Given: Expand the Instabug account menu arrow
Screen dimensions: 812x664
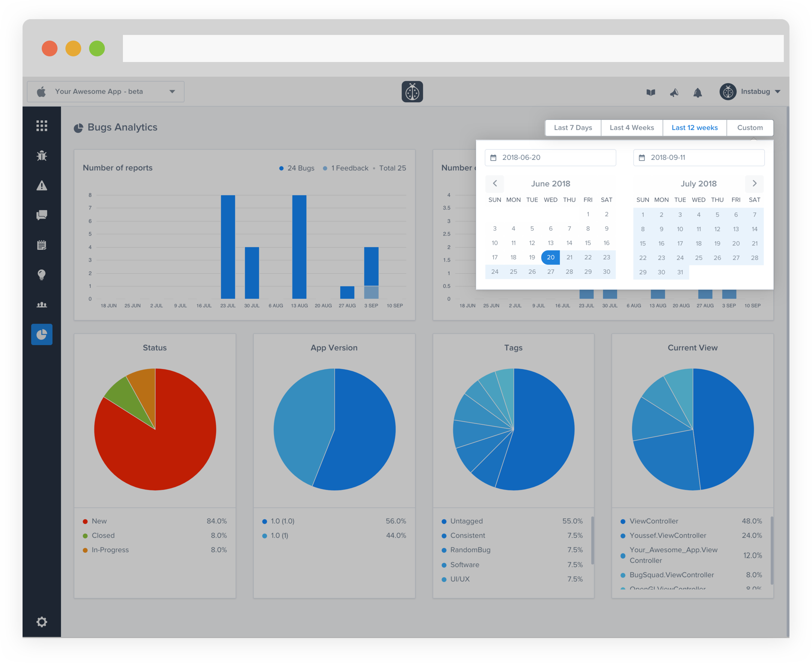Looking at the screenshot, I should pyautogui.click(x=777, y=92).
